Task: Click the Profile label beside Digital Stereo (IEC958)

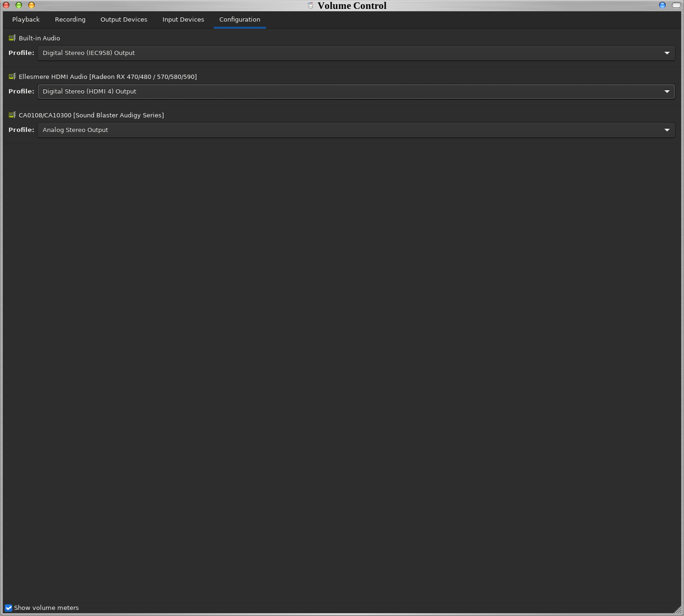Action: coord(21,53)
